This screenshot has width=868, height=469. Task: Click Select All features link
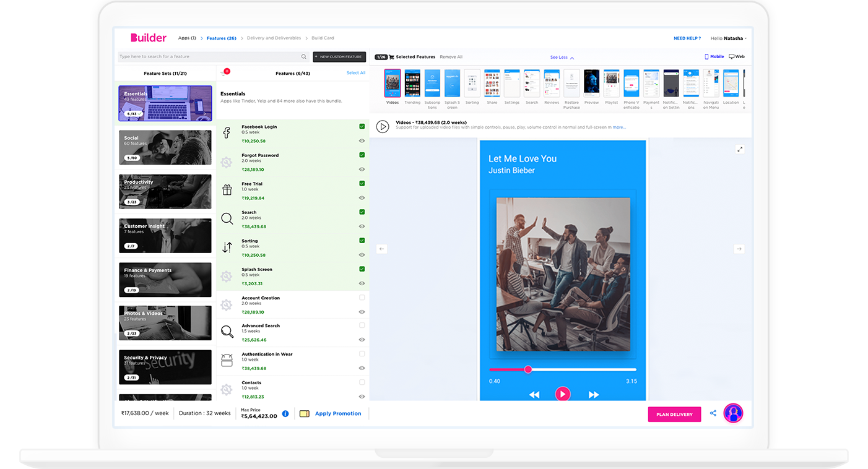tap(356, 73)
